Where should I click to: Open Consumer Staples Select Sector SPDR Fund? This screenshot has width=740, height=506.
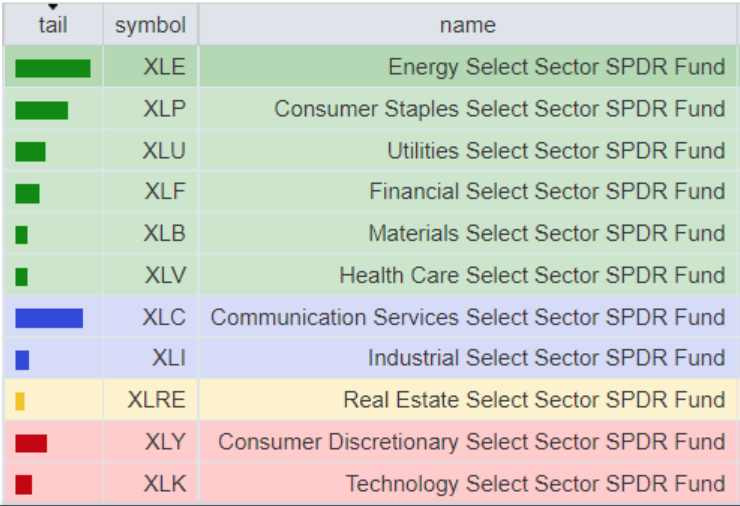point(499,109)
